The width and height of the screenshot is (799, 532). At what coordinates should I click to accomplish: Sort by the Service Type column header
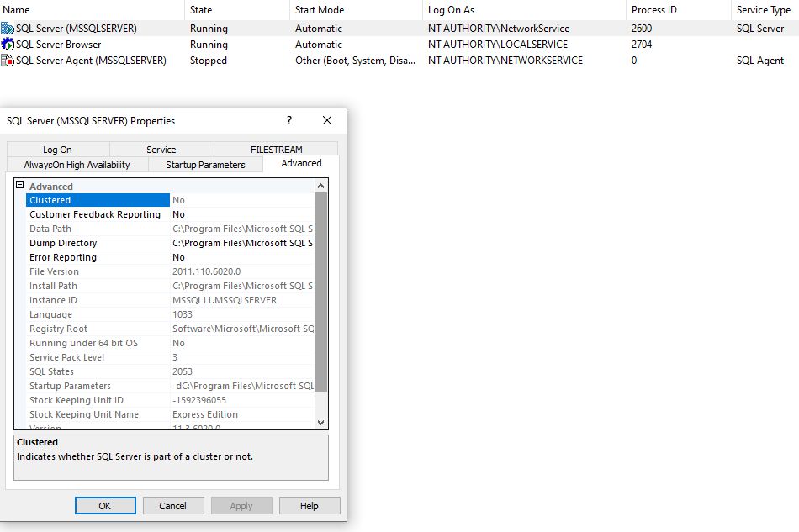(x=765, y=10)
